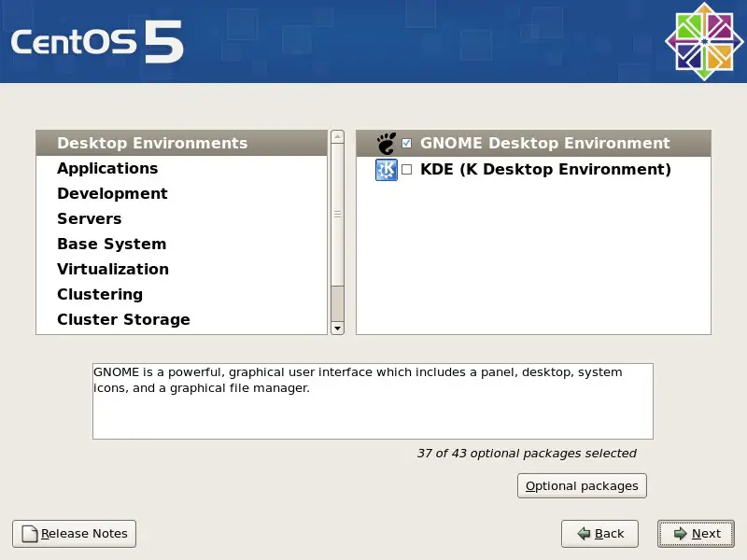Screen dimensions: 747x560
Task: Click the CentOS logo in the header
Action: pos(704,41)
